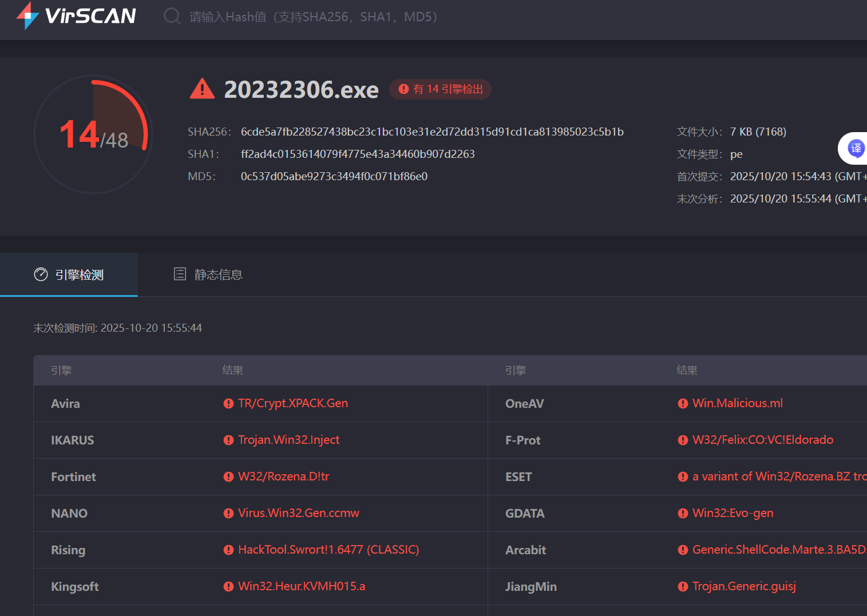Click result Generic.ShellCode.Marte.3.BA5D
Image resolution: width=867 pixels, height=616 pixels.
(x=779, y=550)
